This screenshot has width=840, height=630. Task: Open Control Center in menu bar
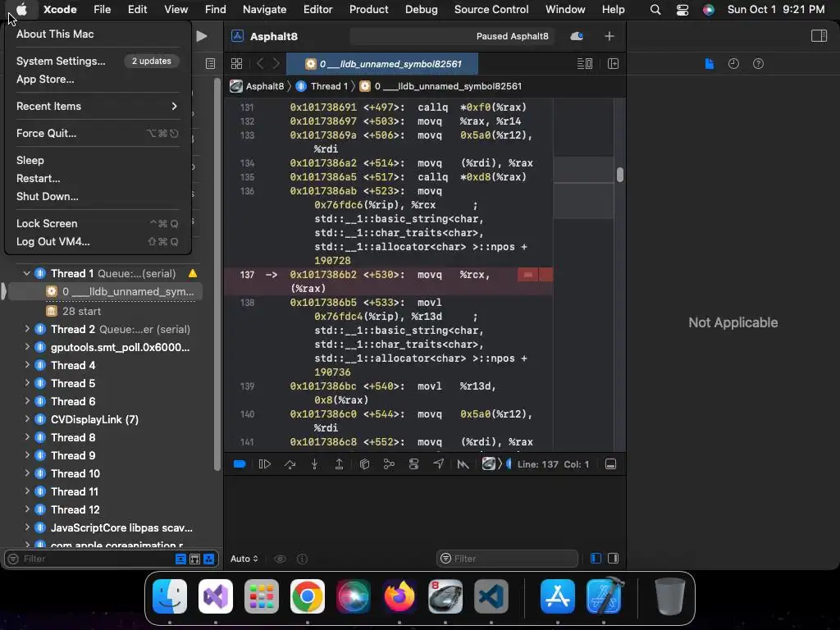[682, 10]
